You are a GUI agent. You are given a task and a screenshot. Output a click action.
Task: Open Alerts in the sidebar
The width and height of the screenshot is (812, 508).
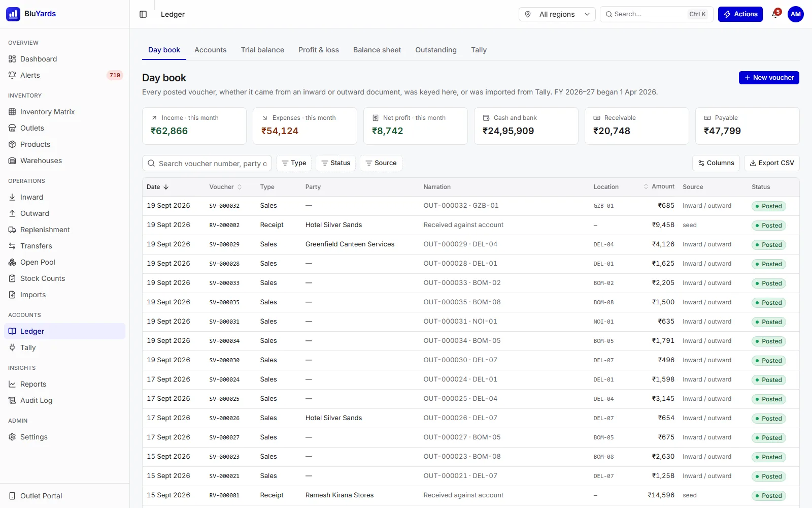64,75
